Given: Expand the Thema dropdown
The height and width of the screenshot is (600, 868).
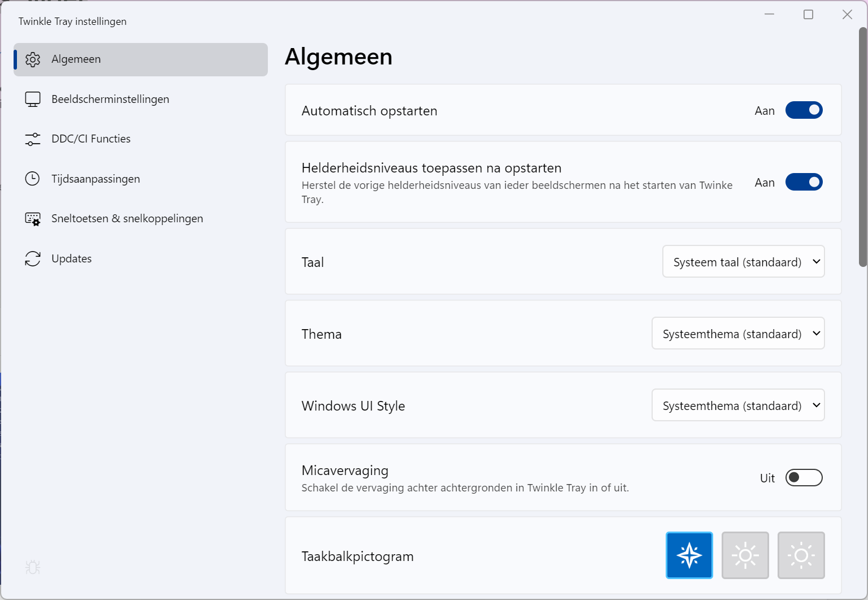Looking at the screenshot, I should pos(738,334).
